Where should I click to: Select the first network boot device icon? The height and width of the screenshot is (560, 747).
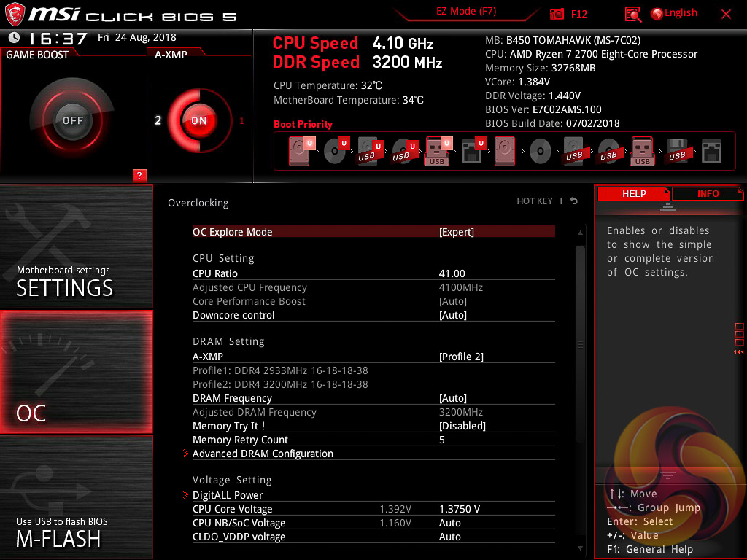(x=473, y=151)
